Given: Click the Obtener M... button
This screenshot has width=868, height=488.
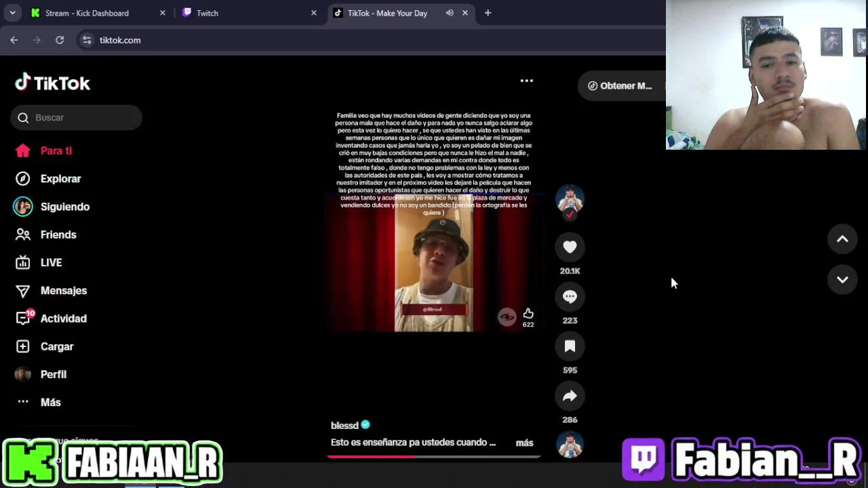Looking at the screenshot, I should pos(621,86).
